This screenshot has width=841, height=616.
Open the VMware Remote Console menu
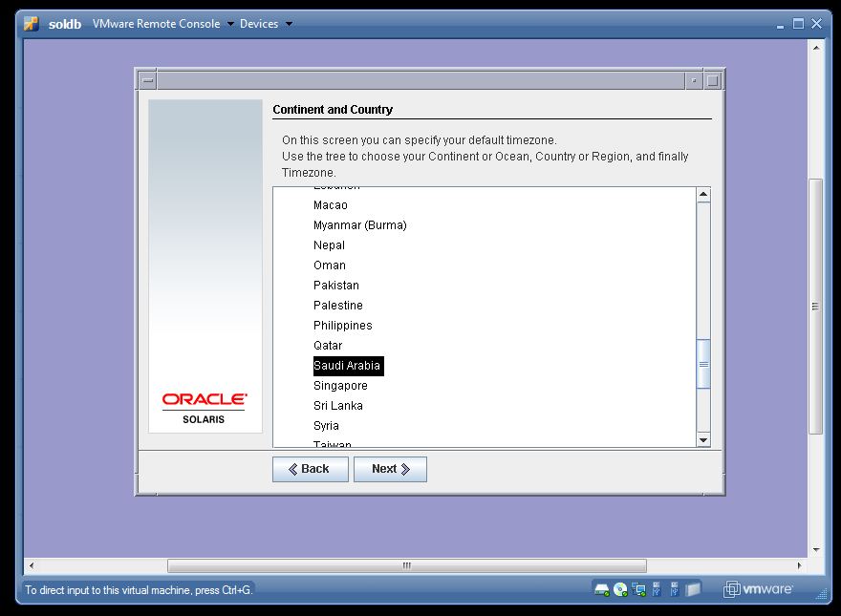[156, 24]
